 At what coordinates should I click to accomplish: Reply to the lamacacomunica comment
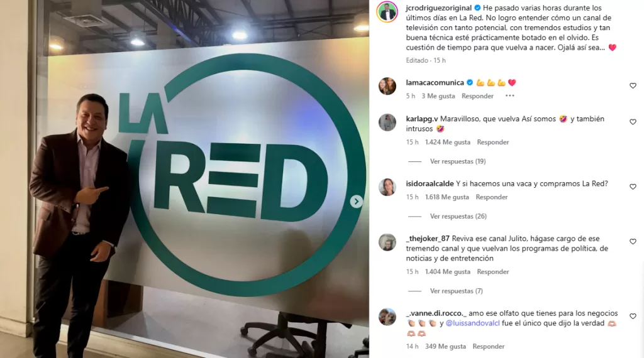click(477, 96)
